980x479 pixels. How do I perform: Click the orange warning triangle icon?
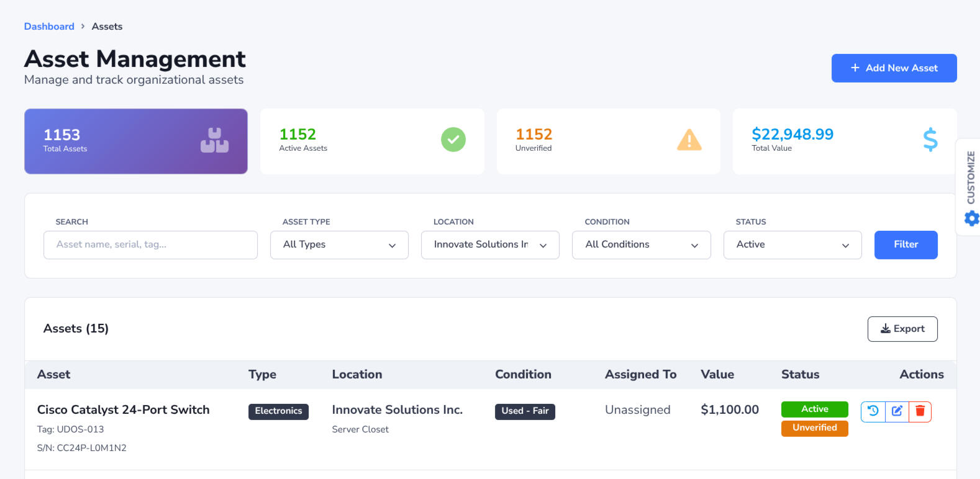tap(689, 140)
